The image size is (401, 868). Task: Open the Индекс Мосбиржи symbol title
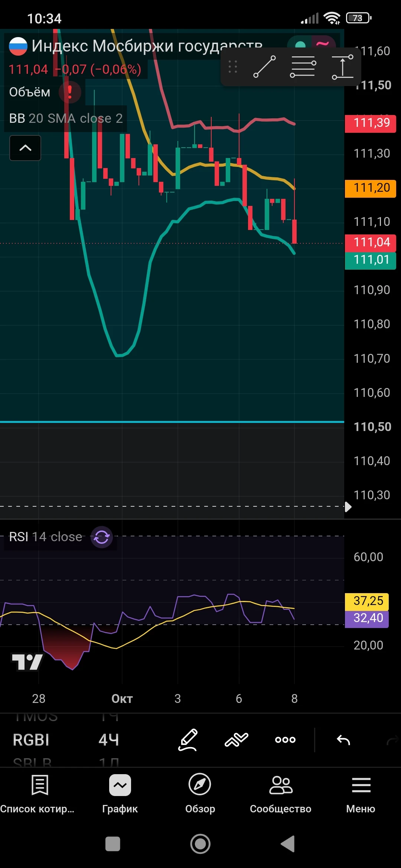point(147,46)
